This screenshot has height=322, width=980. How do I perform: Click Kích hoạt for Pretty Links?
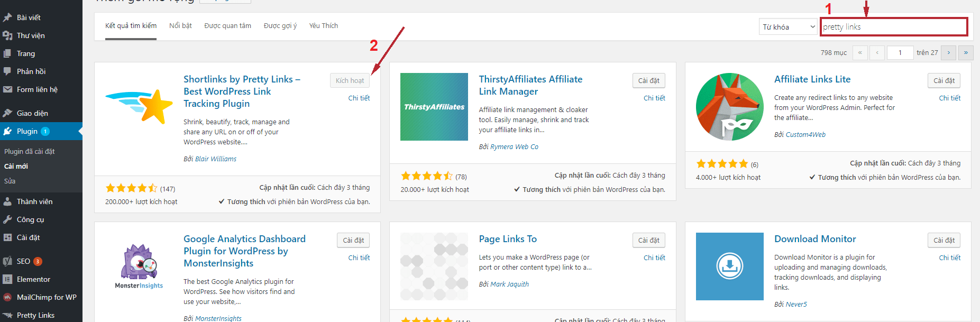(x=350, y=80)
